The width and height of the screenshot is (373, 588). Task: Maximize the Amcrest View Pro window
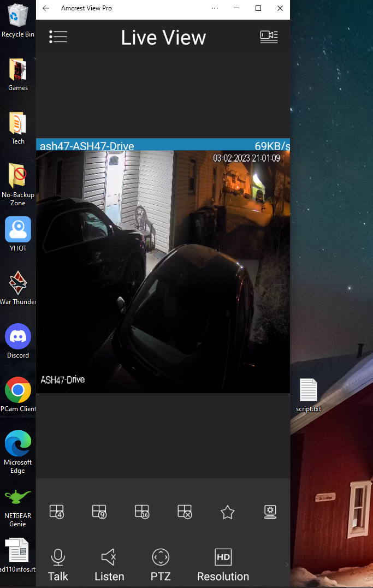point(258,8)
